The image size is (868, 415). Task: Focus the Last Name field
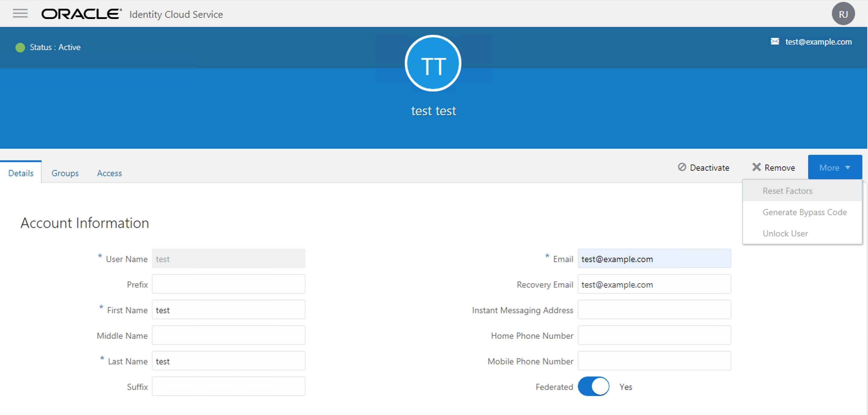[229, 361]
